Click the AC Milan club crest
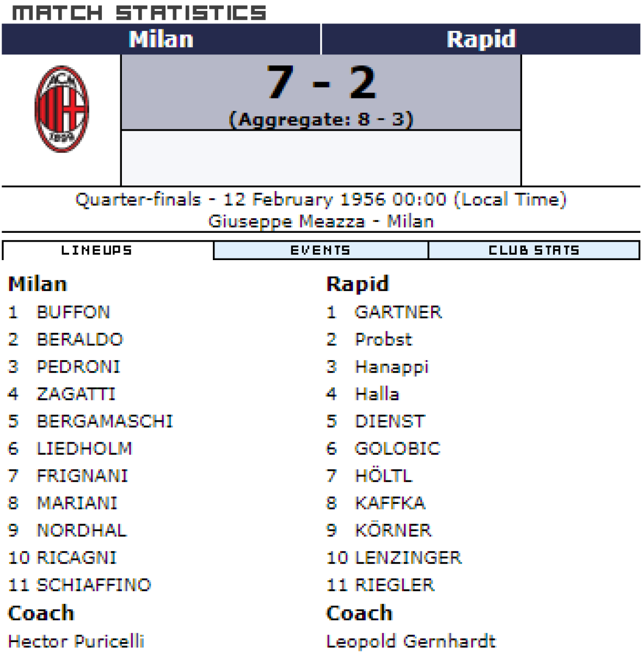Image resolution: width=644 pixels, height=653 pixels. [x=62, y=109]
